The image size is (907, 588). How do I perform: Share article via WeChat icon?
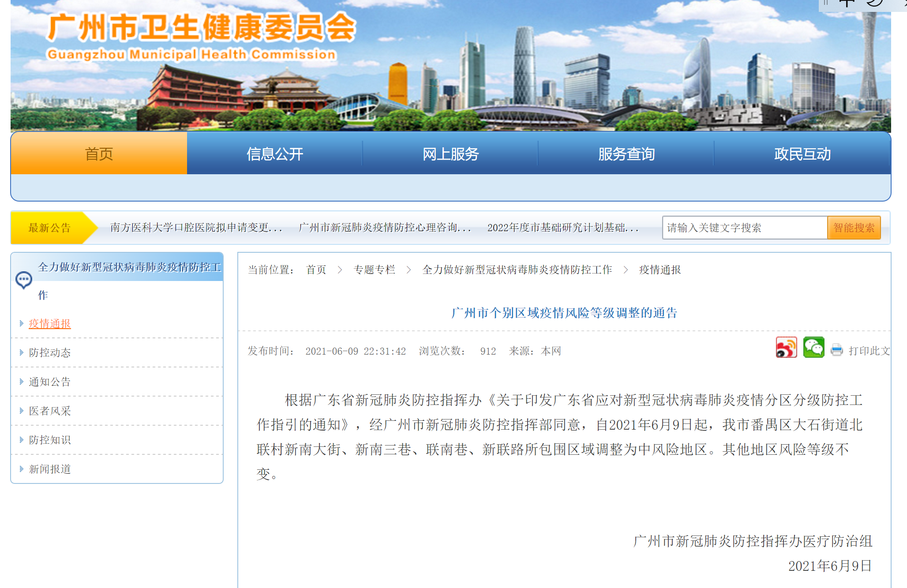click(x=813, y=347)
